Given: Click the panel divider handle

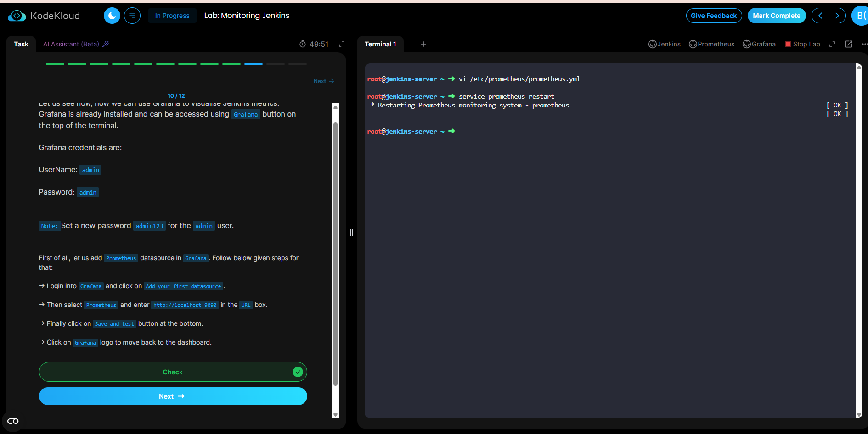Looking at the screenshot, I should point(352,233).
